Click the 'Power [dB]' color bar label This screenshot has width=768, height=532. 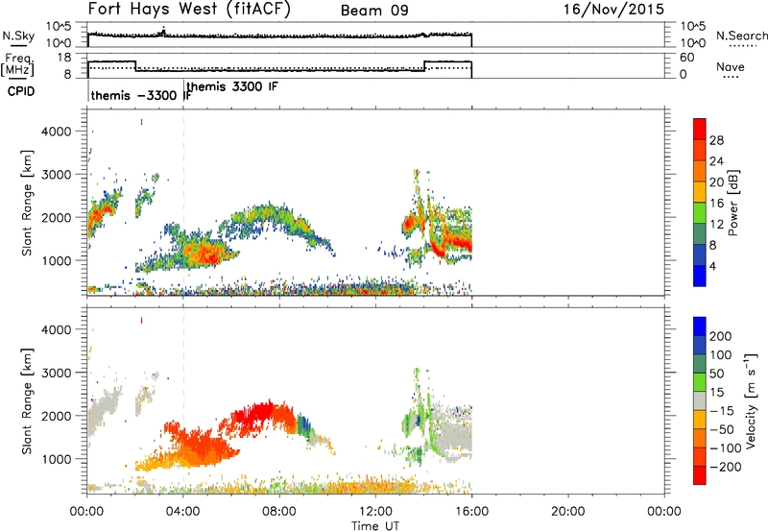point(732,203)
